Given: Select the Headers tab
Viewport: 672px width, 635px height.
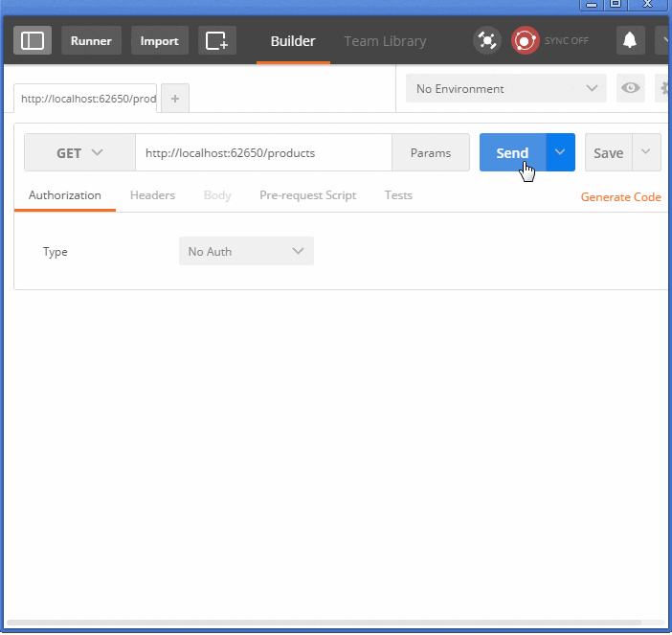Looking at the screenshot, I should (152, 195).
